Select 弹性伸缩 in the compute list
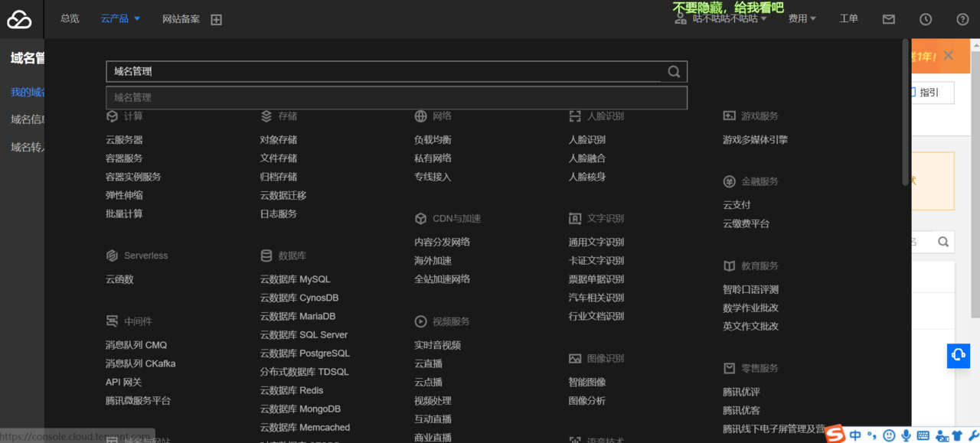Screen dimensions: 980x443 124,195
